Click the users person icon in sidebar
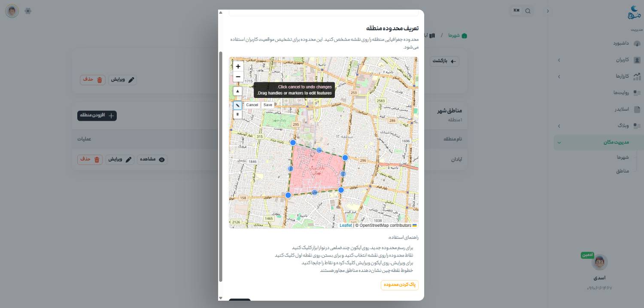The width and height of the screenshot is (644, 308). 637,60
